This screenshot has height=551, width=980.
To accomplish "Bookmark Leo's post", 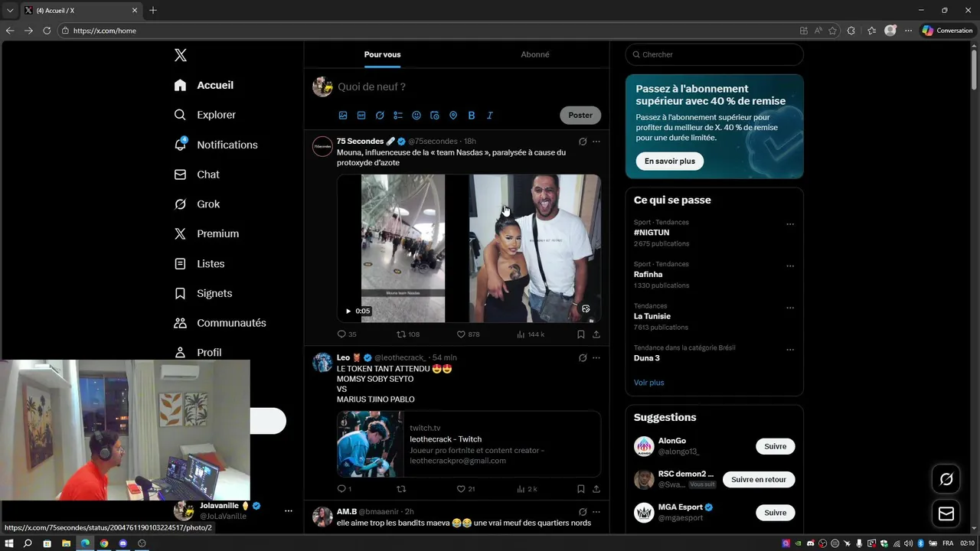I will click(x=581, y=489).
